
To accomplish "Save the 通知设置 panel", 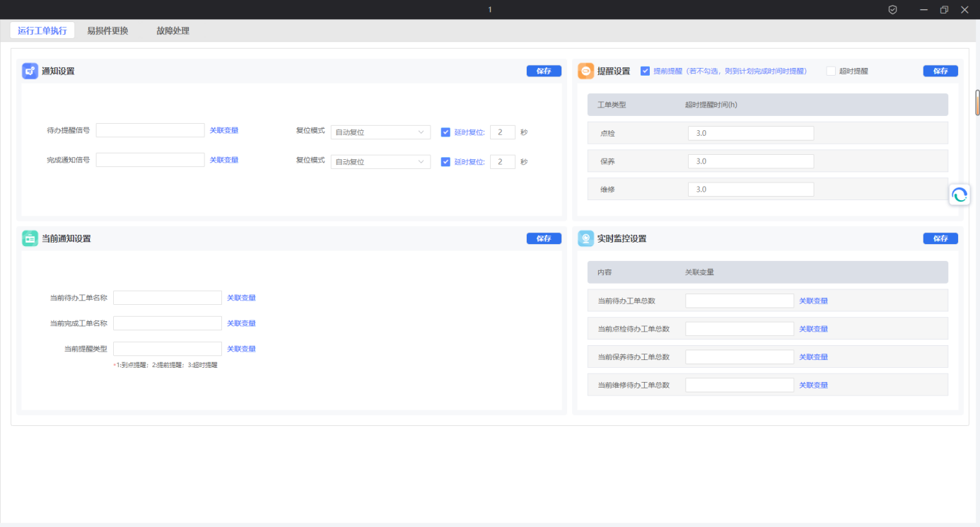I will (x=543, y=71).
